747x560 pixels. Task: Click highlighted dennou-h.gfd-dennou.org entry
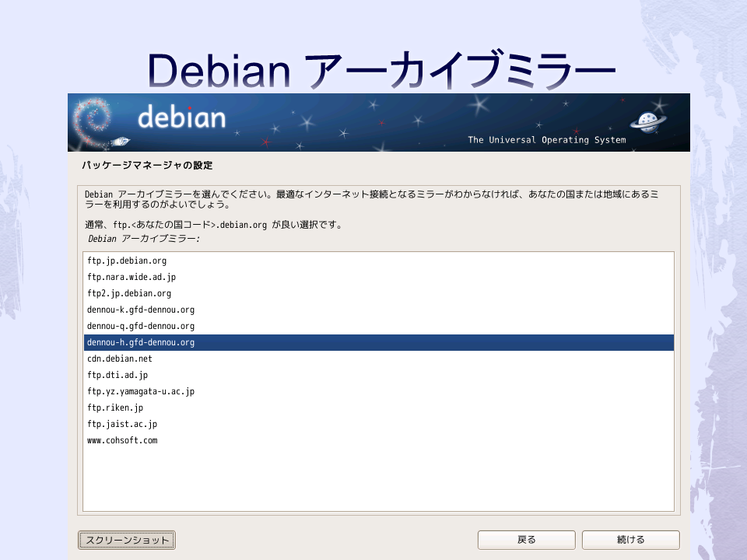pos(379,342)
